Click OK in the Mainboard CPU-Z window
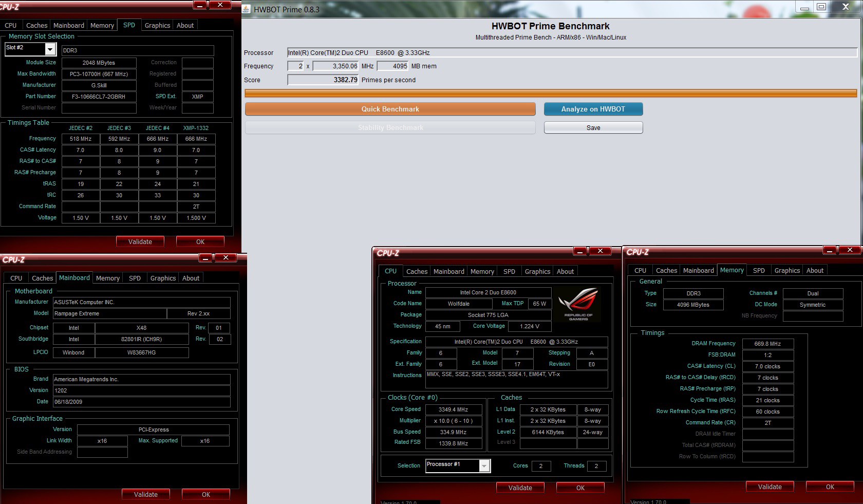The height and width of the screenshot is (504, 863). click(x=206, y=494)
